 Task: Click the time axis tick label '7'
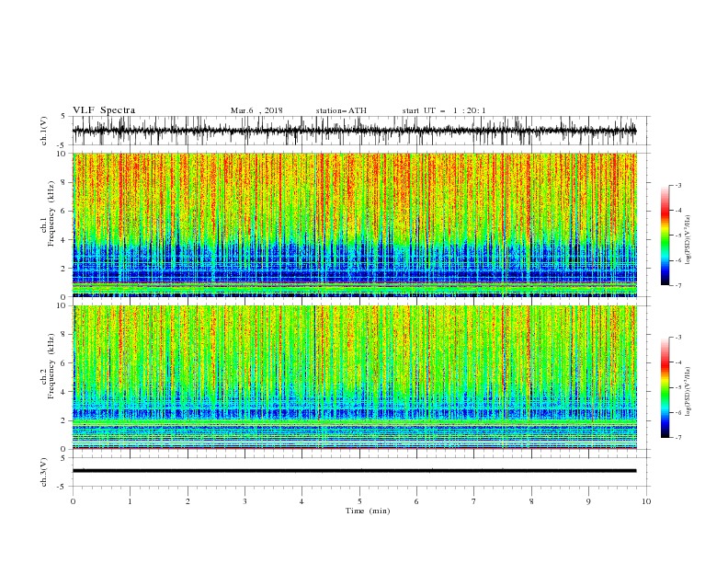[474, 501]
